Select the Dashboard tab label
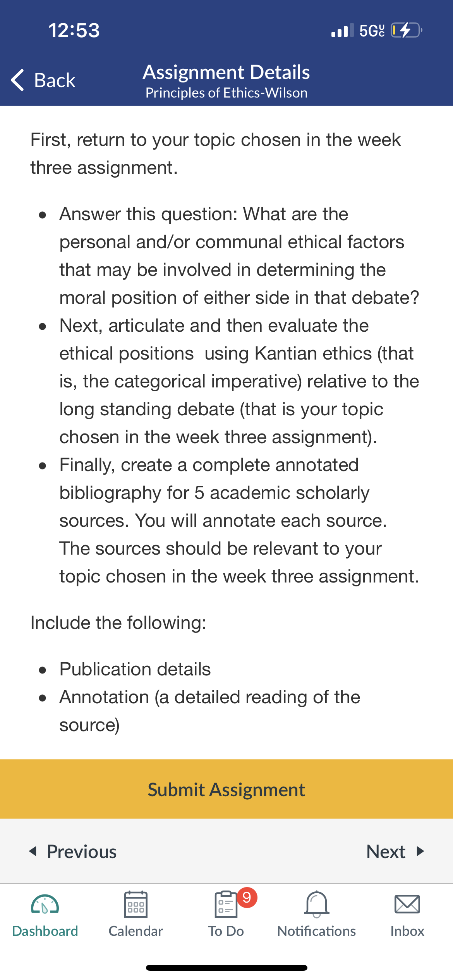The image size is (453, 980). 45,931
